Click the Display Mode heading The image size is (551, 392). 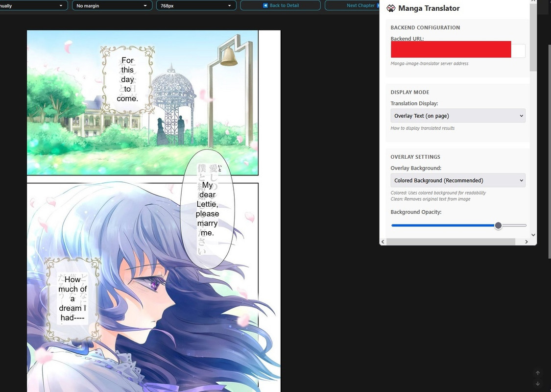[x=410, y=92]
